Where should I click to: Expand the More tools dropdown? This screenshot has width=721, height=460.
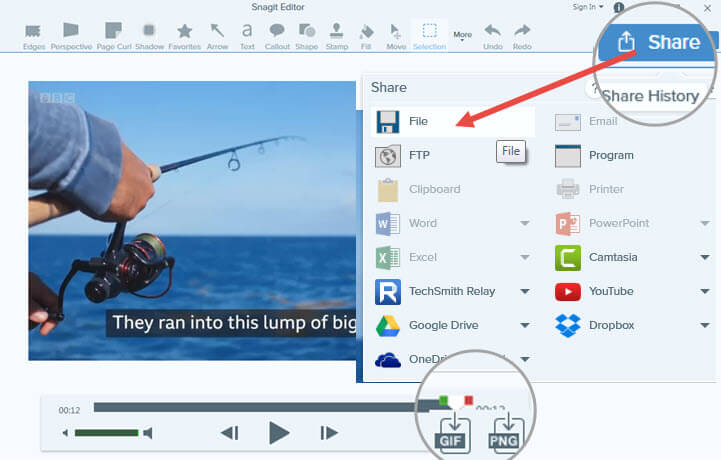pos(463,35)
